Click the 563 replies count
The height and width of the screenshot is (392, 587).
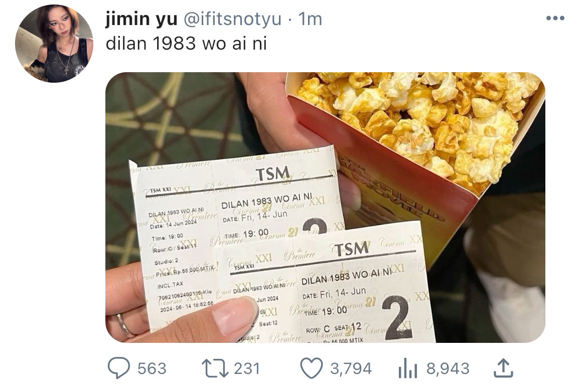[152, 369]
